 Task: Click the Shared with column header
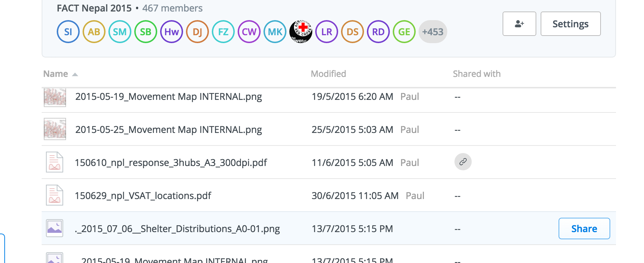coord(477,74)
